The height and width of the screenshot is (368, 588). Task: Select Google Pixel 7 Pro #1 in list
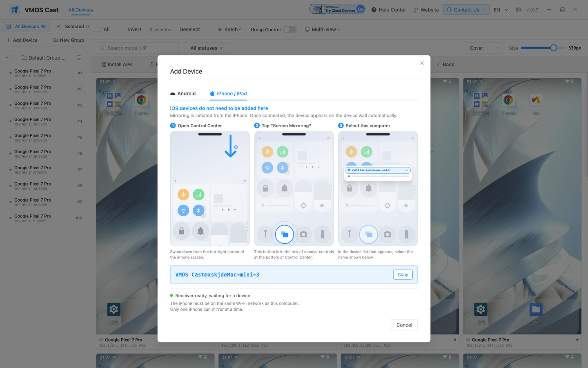pos(45,73)
